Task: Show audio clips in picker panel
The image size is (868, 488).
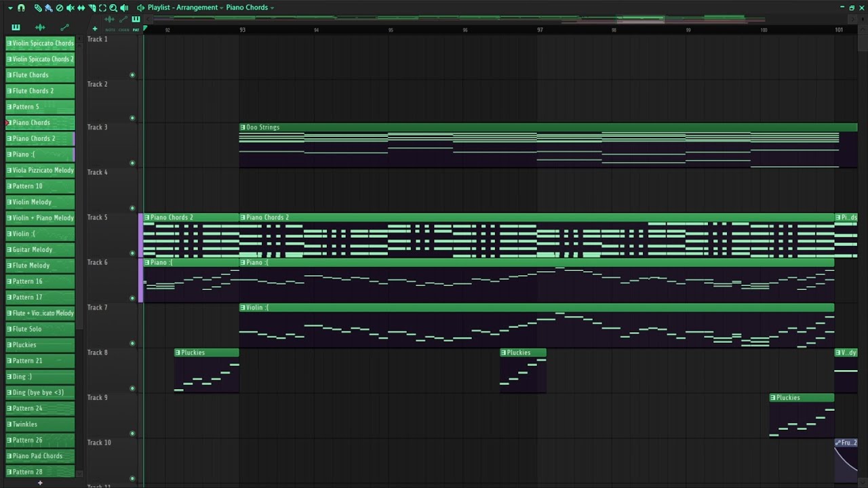Action: [x=40, y=27]
